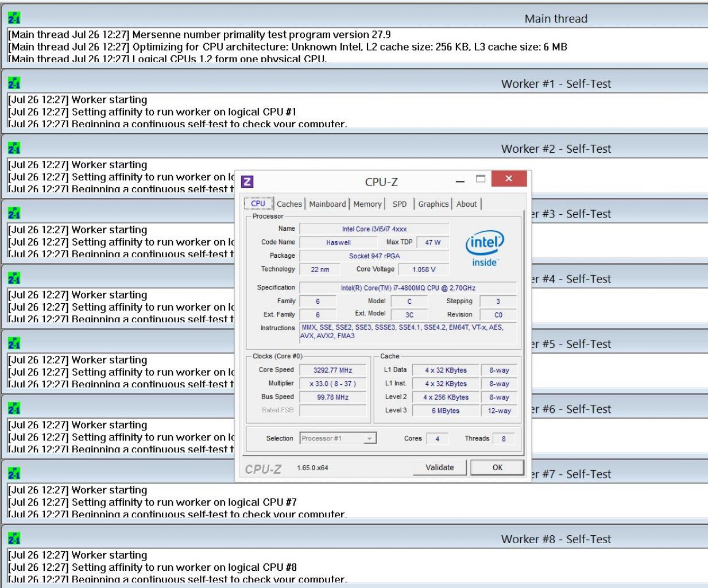Click the Prime95 icon of Worker #1 window
This screenshot has width=708, height=588.
click(x=14, y=83)
